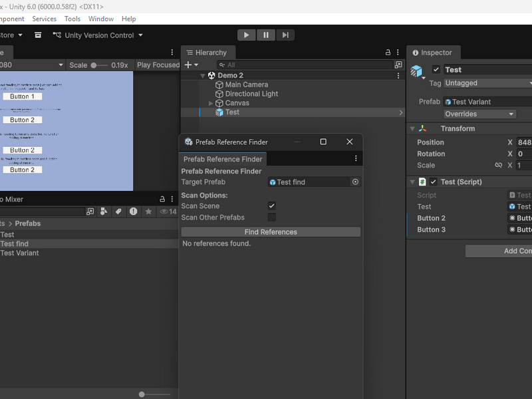The height and width of the screenshot is (399, 532).
Task: Switch to the Prefab Reference Finder tab
Action: pyautogui.click(x=223, y=159)
